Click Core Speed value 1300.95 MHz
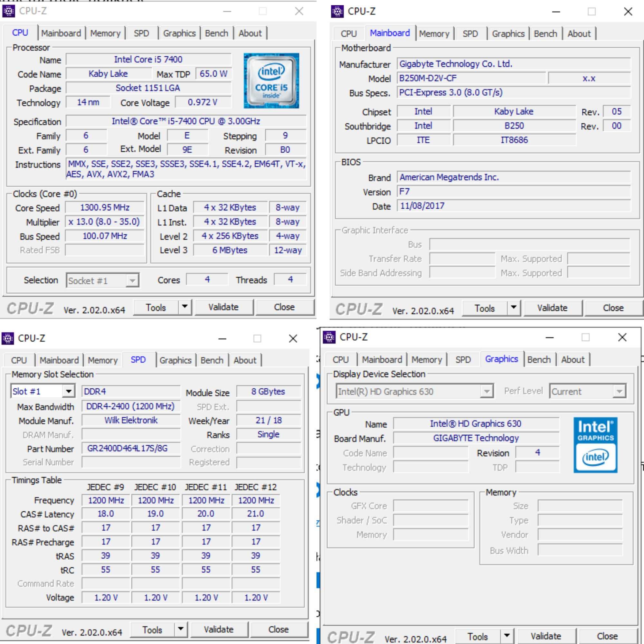The width and height of the screenshot is (644, 644). [x=105, y=207]
